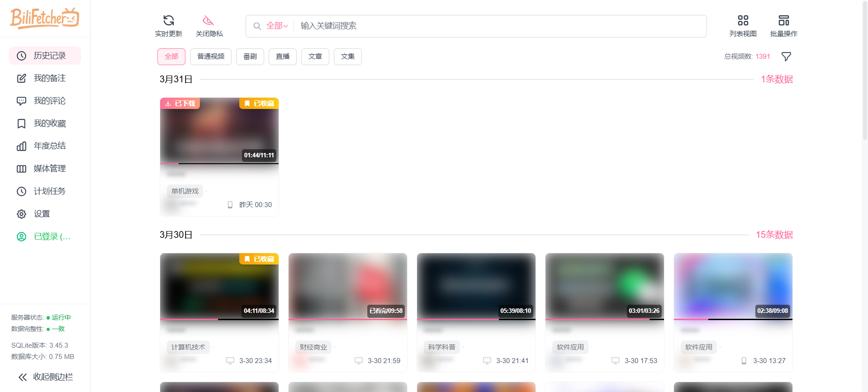
Task: Select the 番剧 filter tab
Action: (x=250, y=57)
